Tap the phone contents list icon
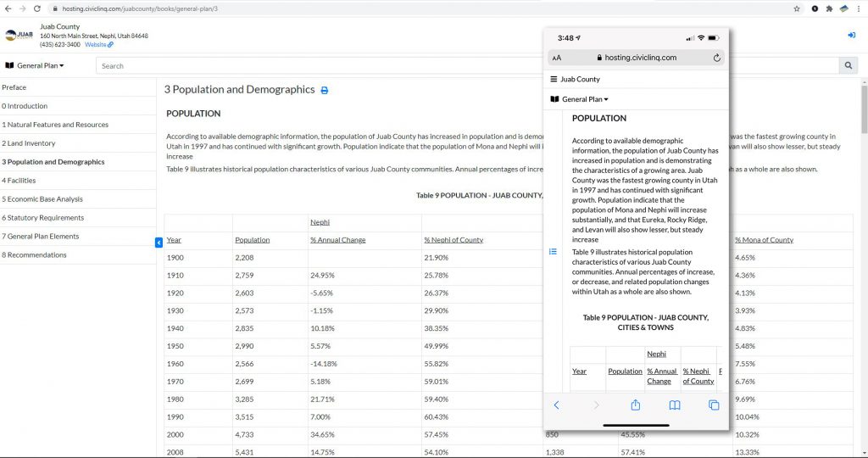Image resolution: width=868 pixels, height=458 pixels. tap(553, 251)
